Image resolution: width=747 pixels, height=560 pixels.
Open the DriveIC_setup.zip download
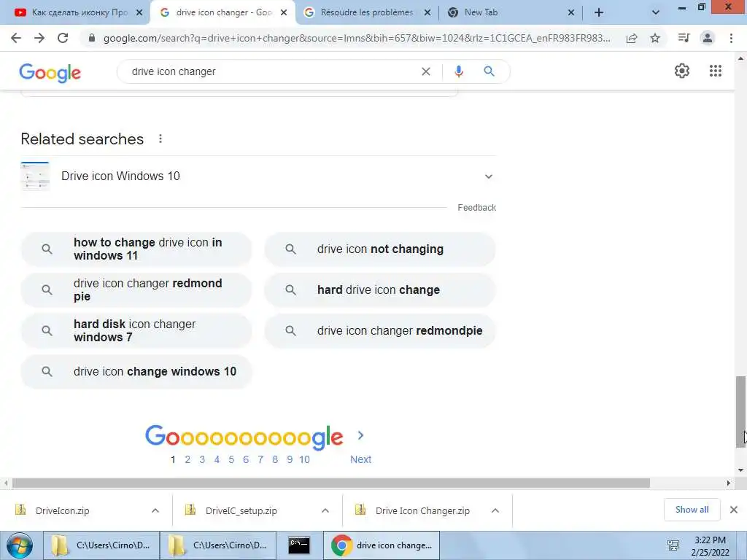click(x=241, y=511)
